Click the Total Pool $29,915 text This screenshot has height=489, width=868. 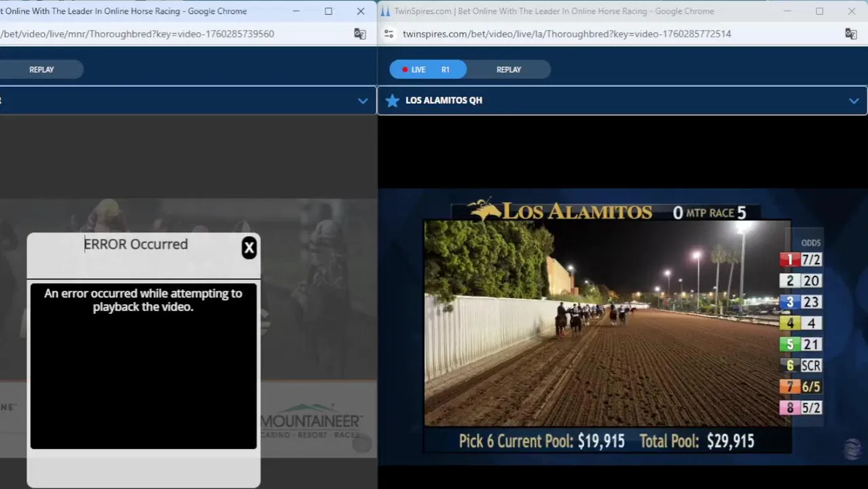click(x=697, y=441)
